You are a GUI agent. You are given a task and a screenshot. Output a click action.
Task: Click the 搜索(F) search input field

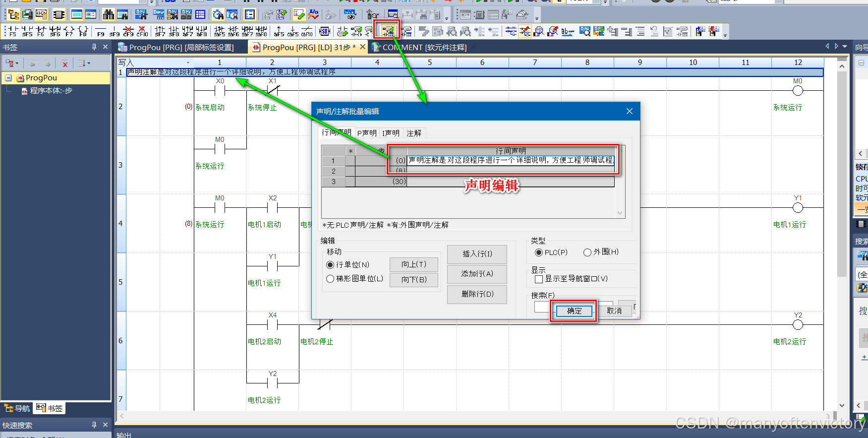(x=541, y=307)
